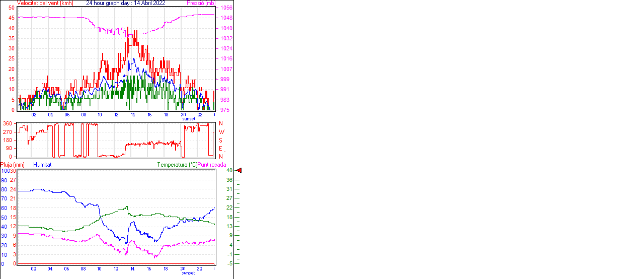
Task: Click the 'Pluja (mm)' legend label
Action: click(x=12, y=165)
